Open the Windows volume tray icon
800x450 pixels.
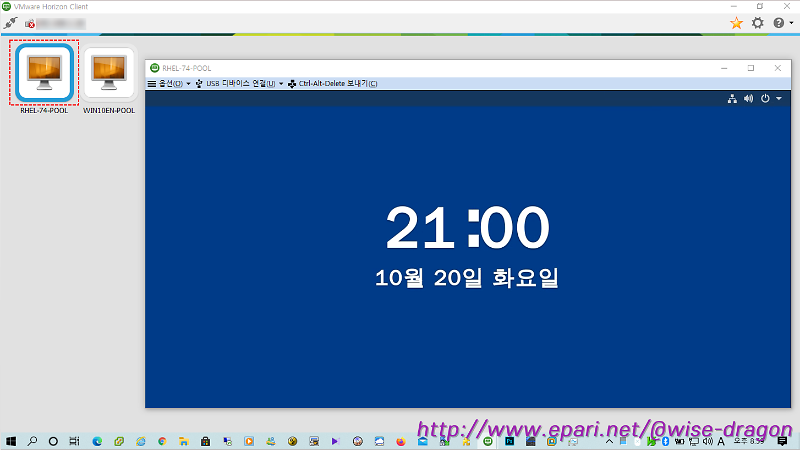click(708, 441)
